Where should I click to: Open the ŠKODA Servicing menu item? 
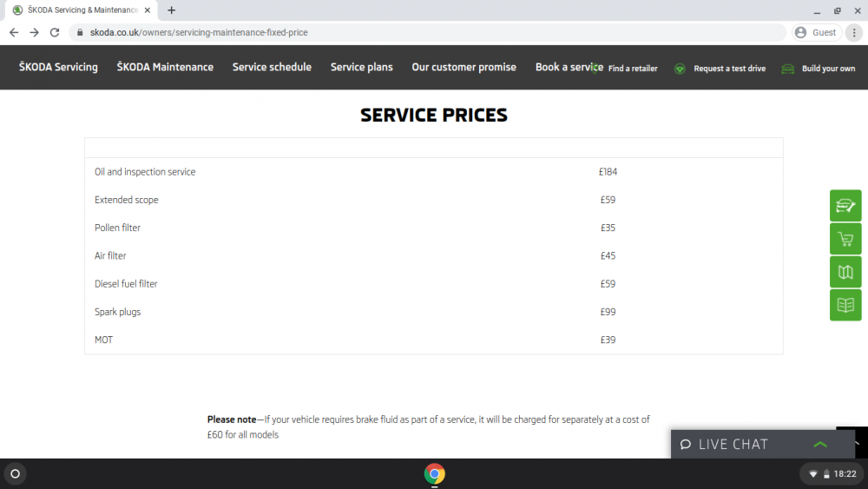point(58,67)
